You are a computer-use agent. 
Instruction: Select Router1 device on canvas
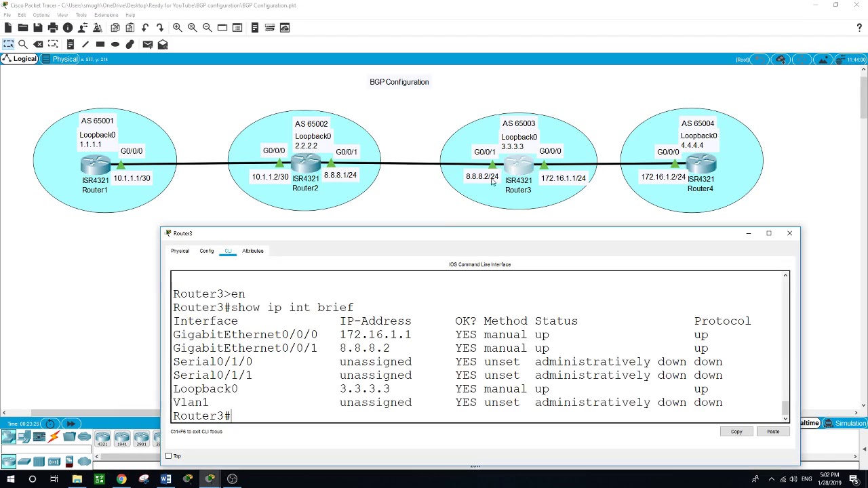point(95,165)
